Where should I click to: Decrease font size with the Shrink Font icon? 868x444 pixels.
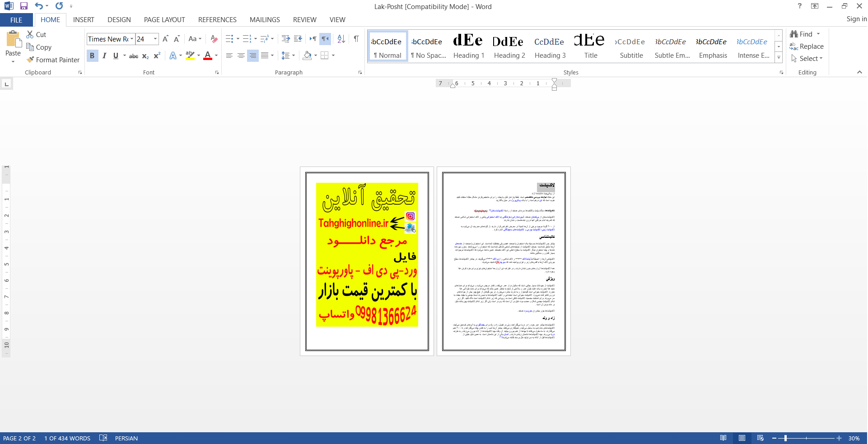tap(177, 39)
